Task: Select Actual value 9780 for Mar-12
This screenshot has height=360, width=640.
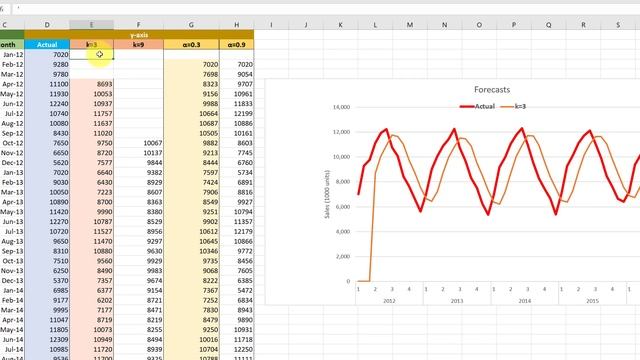Action: pyautogui.click(x=47, y=74)
